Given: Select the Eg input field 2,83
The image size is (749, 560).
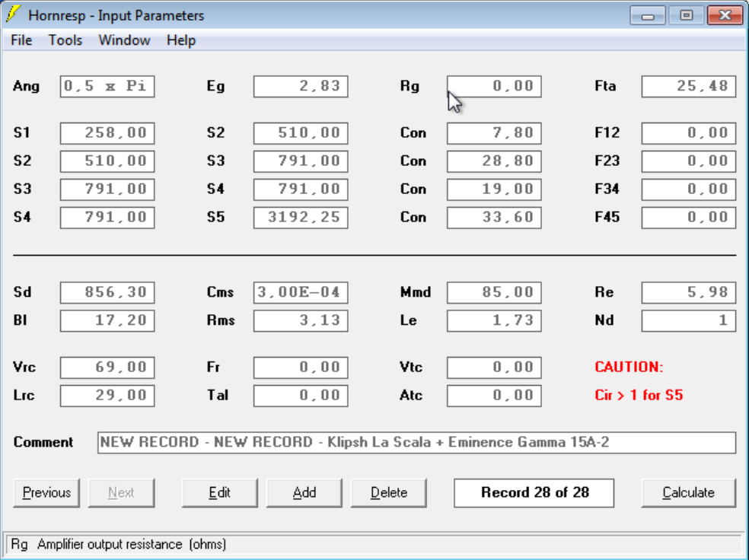Looking at the screenshot, I should (x=301, y=87).
